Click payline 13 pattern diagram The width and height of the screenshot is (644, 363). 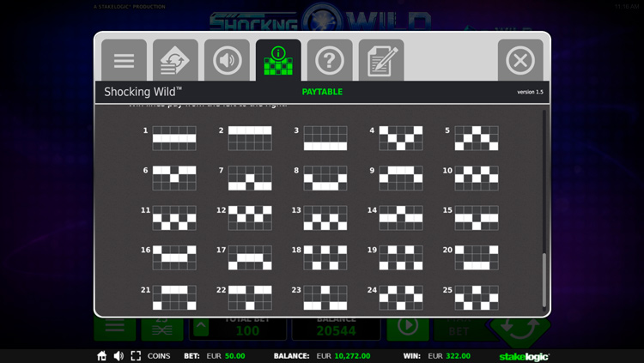[x=325, y=217]
